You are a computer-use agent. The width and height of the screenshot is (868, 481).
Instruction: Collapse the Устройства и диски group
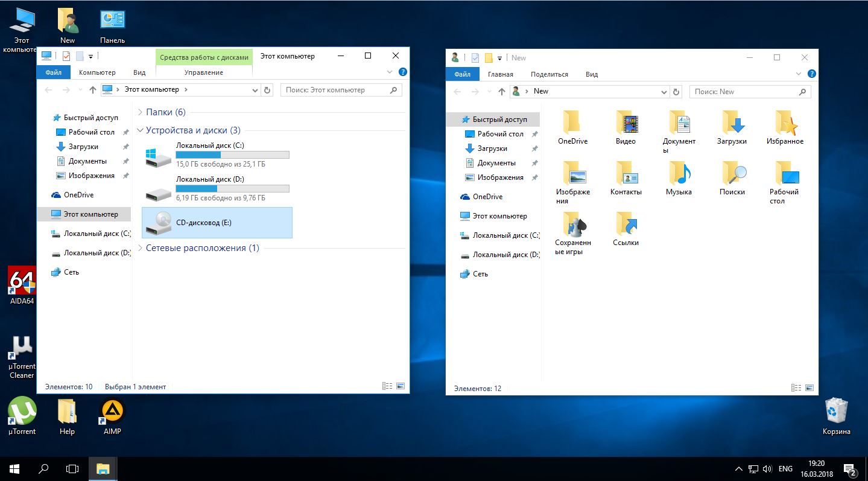140,130
